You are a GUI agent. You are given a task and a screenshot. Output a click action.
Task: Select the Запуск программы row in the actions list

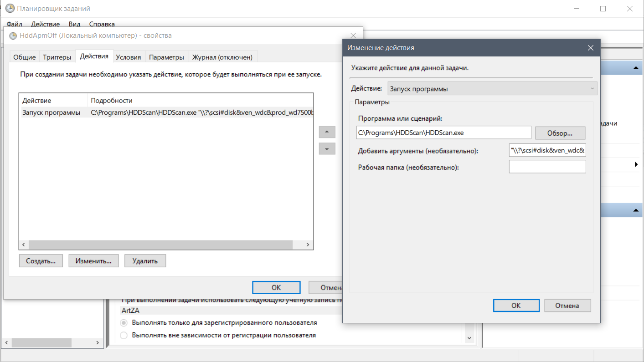click(x=166, y=112)
